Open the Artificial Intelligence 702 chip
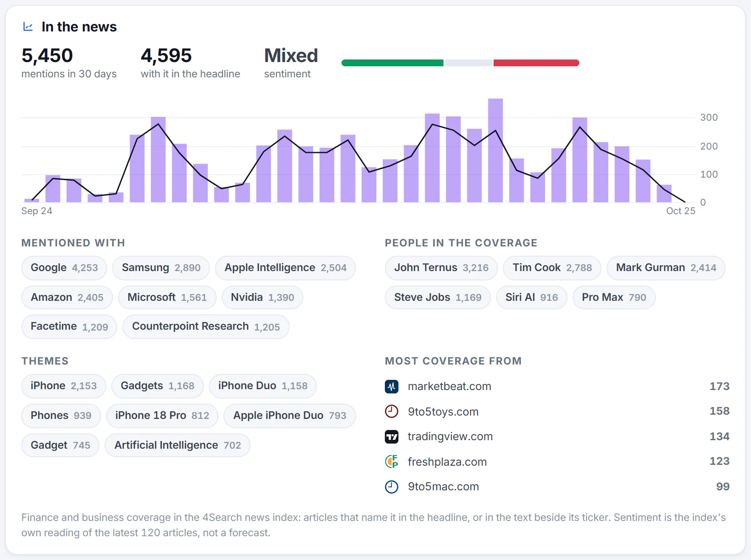Image resolution: width=751 pixels, height=560 pixels. (178, 445)
